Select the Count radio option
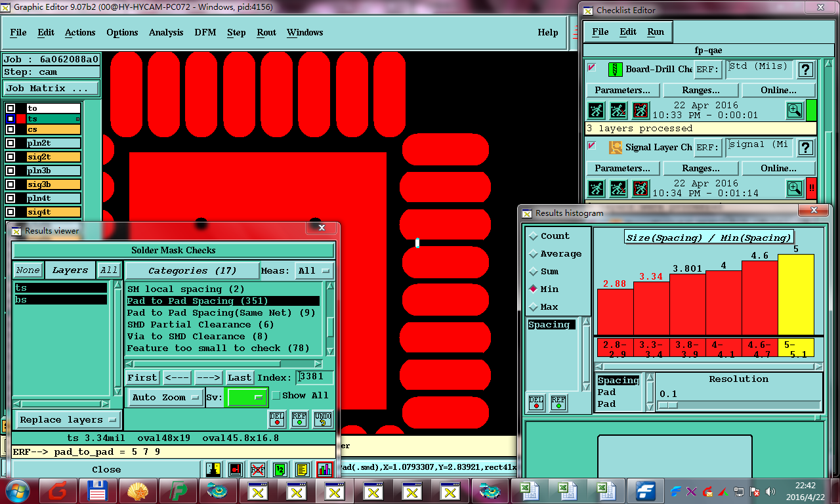 pos(534,236)
